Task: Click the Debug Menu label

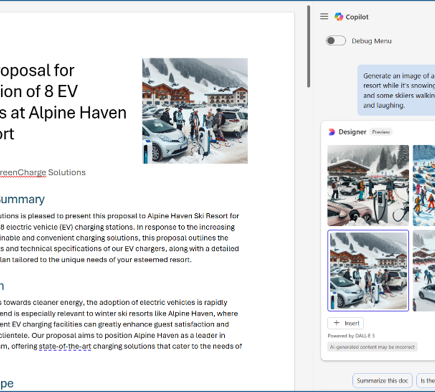Action: (372, 41)
